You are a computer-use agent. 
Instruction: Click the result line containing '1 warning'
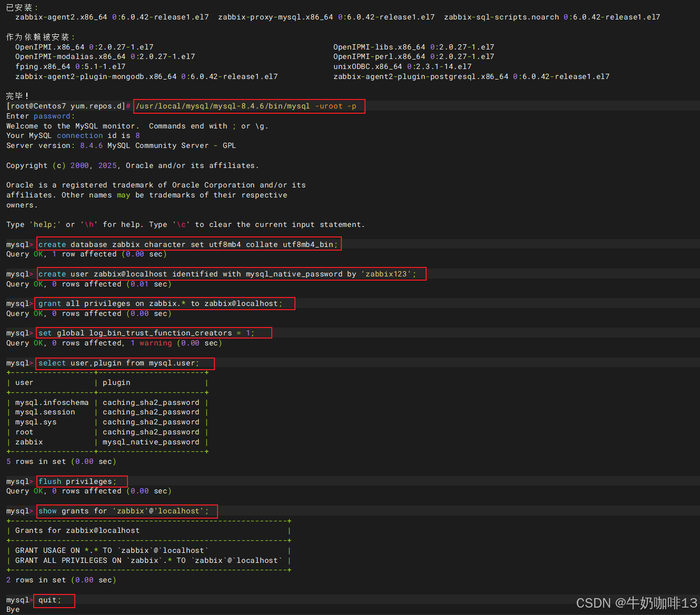pyautogui.click(x=114, y=343)
